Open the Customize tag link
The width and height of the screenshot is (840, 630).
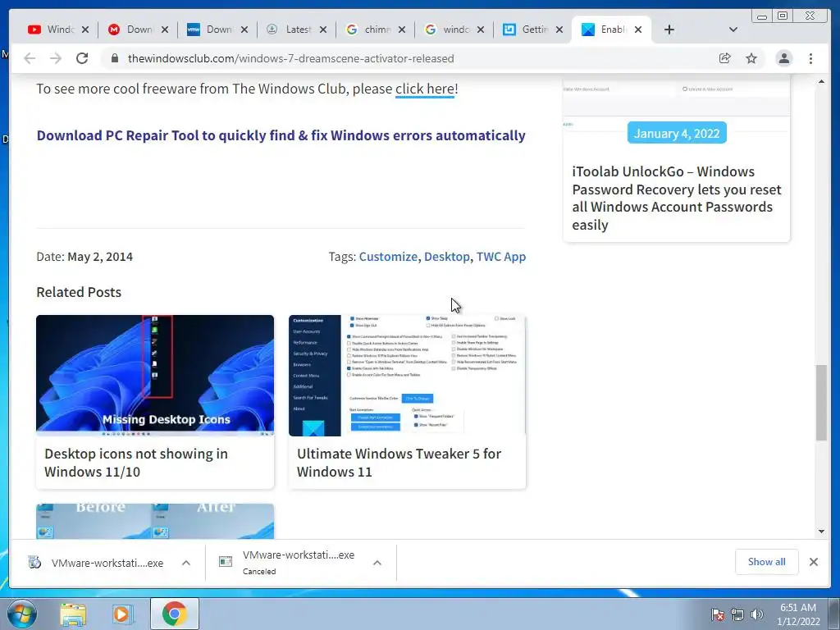pyautogui.click(x=388, y=257)
